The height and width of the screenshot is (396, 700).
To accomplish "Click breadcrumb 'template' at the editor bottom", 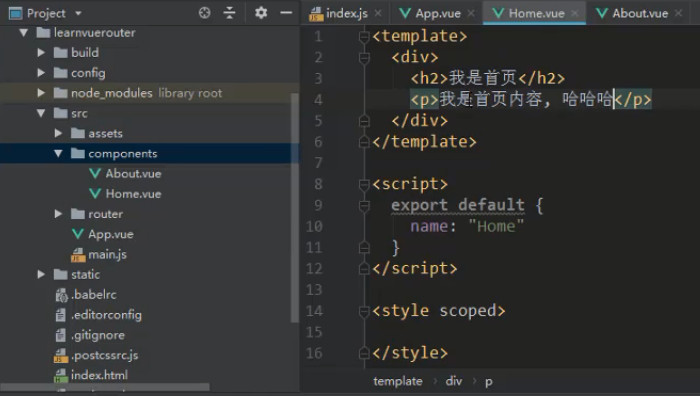I will click(397, 381).
